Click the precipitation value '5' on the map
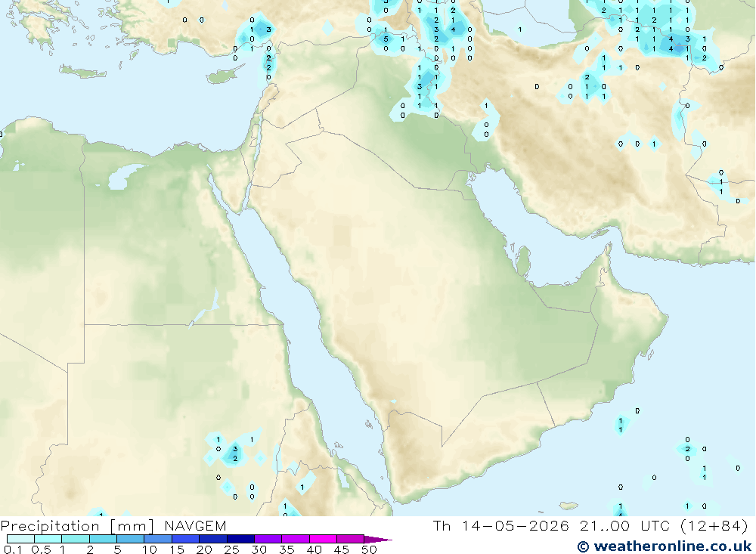The width and height of the screenshot is (756, 554). 386,39
